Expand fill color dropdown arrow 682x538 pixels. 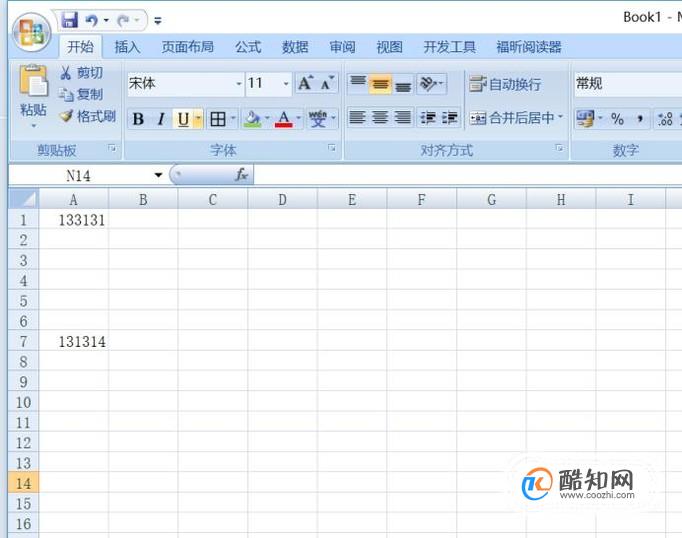[x=267, y=118]
